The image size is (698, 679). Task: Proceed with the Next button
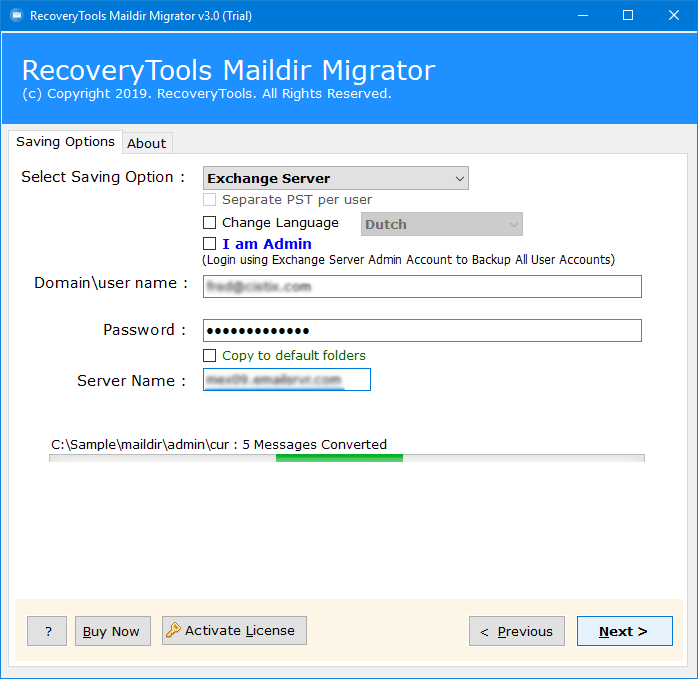625,631
